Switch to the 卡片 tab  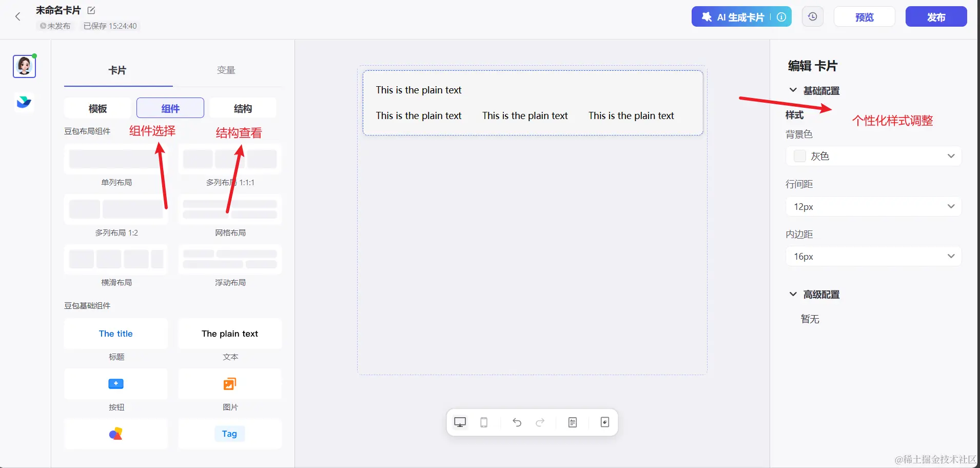click(x=118, y=70)
